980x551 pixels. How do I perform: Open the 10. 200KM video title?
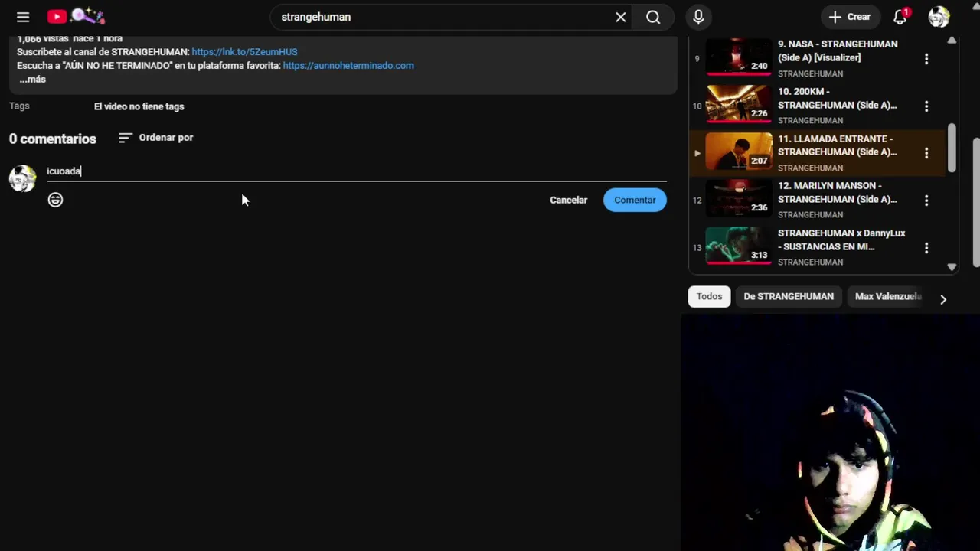pyautogui.click(x=838, y=98)
